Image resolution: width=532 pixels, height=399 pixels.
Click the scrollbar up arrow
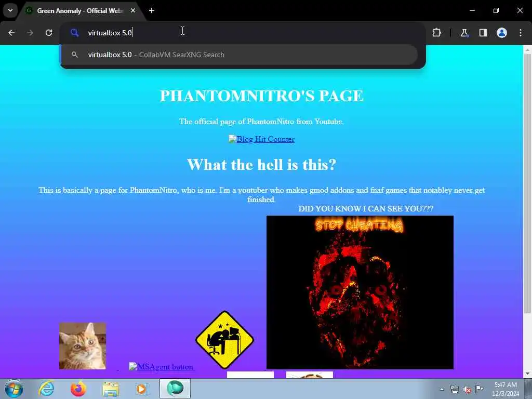(x=527, y=49)
